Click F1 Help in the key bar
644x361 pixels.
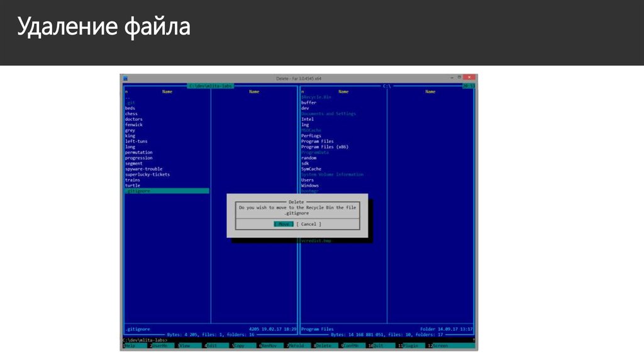tap(131, 346)
